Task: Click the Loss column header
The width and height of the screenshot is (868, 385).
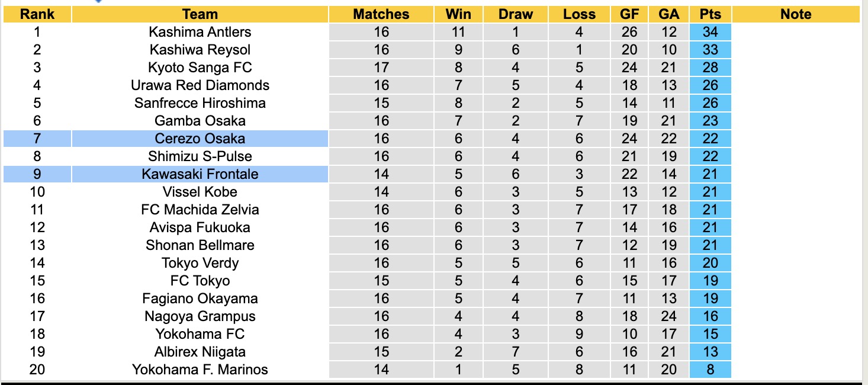Action: pyautogui.click(x=579, y=14)
